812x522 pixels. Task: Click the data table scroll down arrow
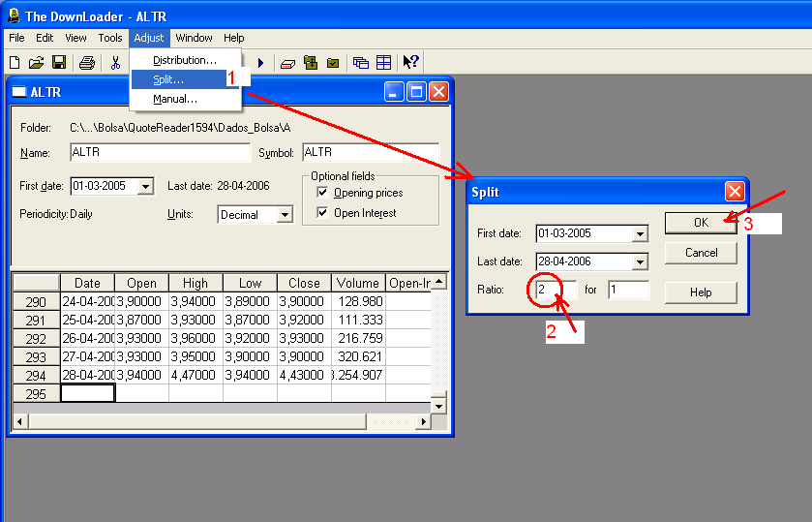coord(438,406)
